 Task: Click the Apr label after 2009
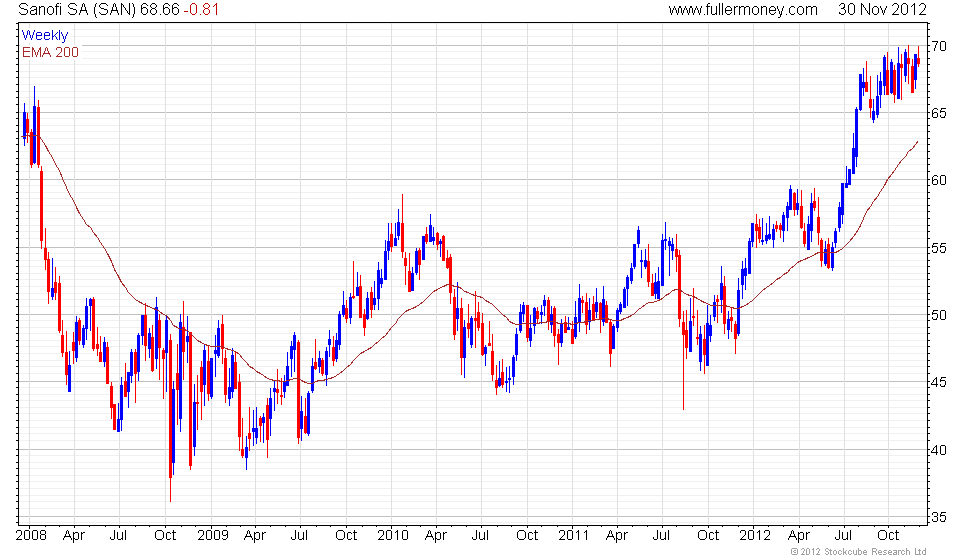click(x=255, y=536)
